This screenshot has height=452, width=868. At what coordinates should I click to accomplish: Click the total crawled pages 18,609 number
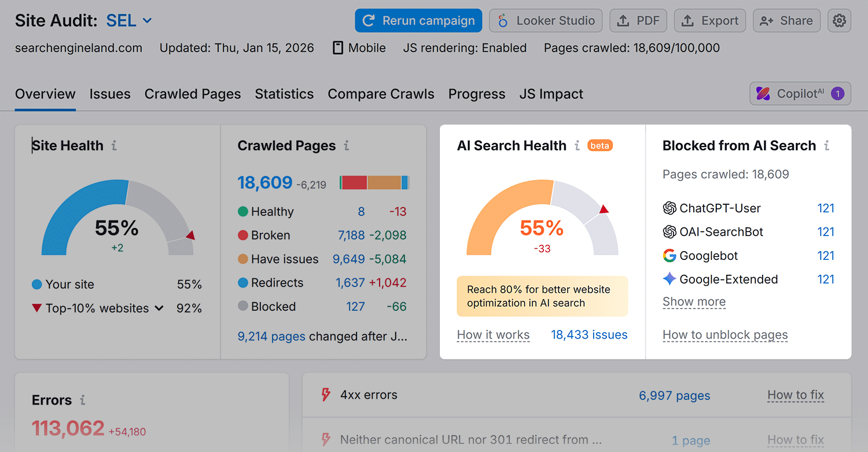[265, 183]
